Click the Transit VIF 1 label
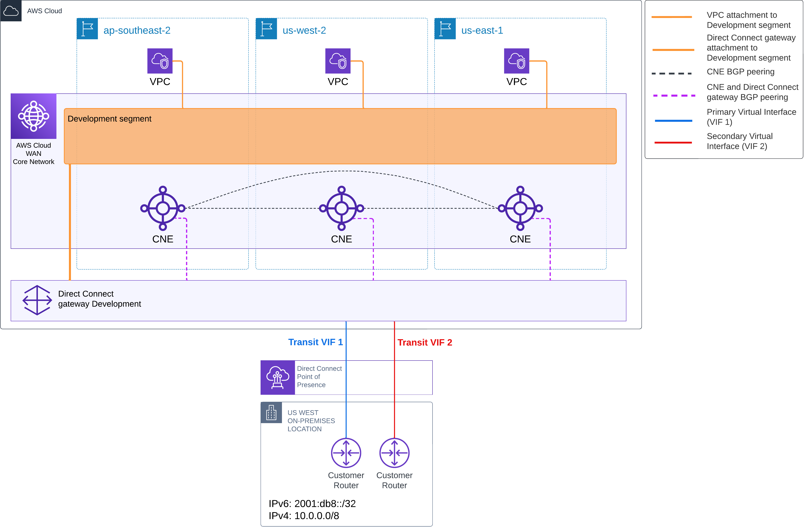812x527 pixels. 315,342
